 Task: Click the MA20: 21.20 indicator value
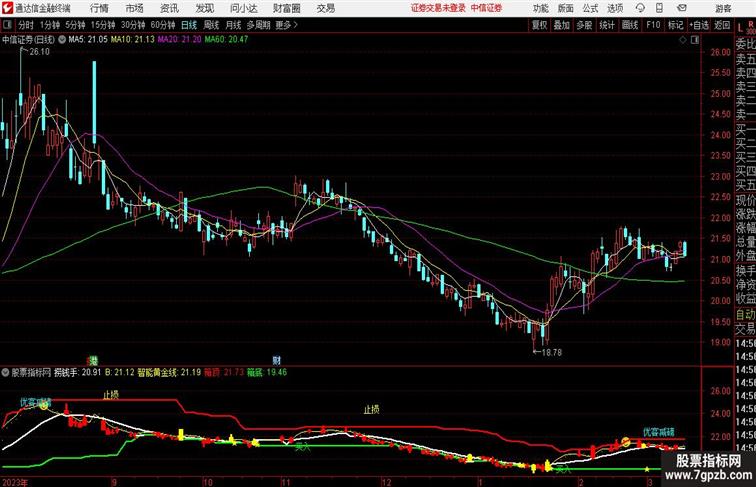(179, 40)
